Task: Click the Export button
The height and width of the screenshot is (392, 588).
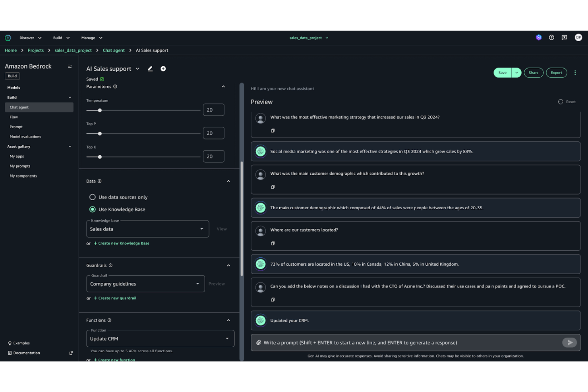Action: click(556, 72)
